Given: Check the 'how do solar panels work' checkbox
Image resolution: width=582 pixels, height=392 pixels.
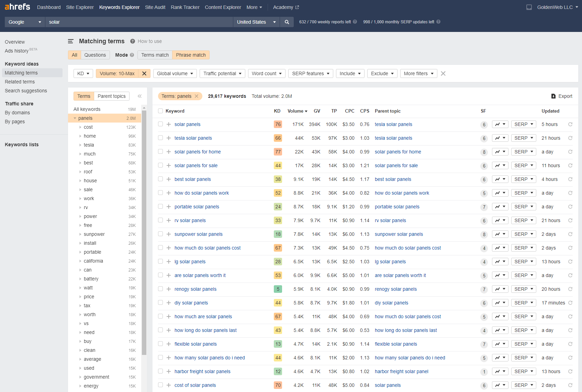Looking at the screenshot, I should 160,193.
